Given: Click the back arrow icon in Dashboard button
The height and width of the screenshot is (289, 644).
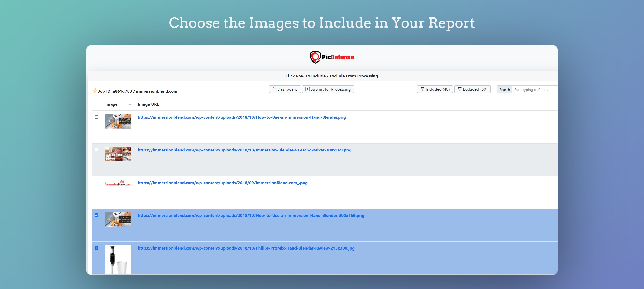Looking at the screenshot, I should pyautogui.click(x=274, y=89).
